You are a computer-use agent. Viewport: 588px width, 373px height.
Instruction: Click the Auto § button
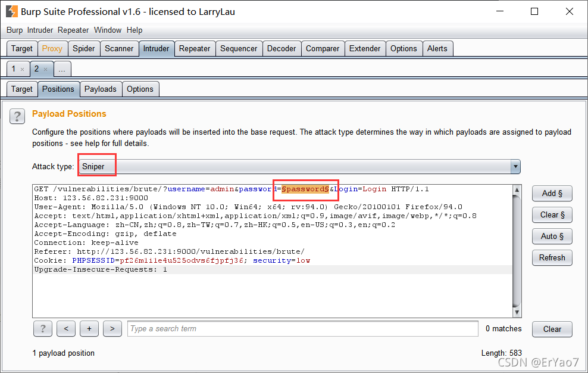point(552,237)
